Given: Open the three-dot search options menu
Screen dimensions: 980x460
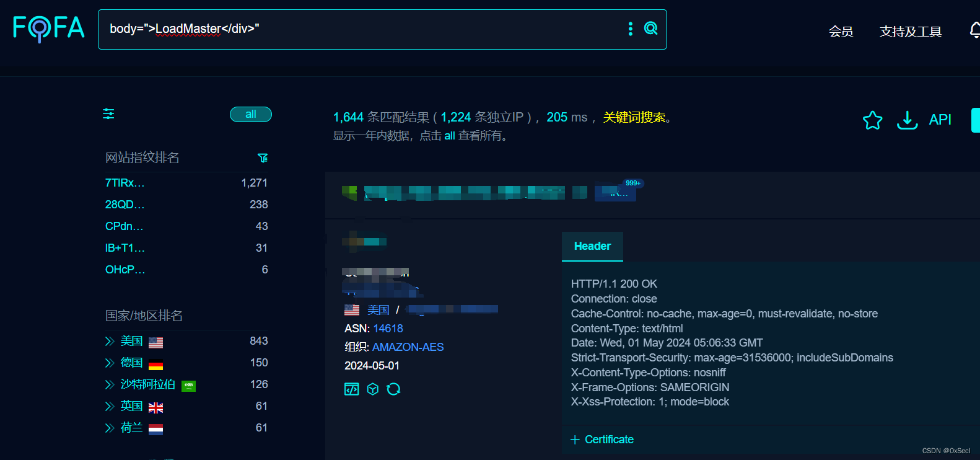Looking at the screenshot, I should [631, 29].
